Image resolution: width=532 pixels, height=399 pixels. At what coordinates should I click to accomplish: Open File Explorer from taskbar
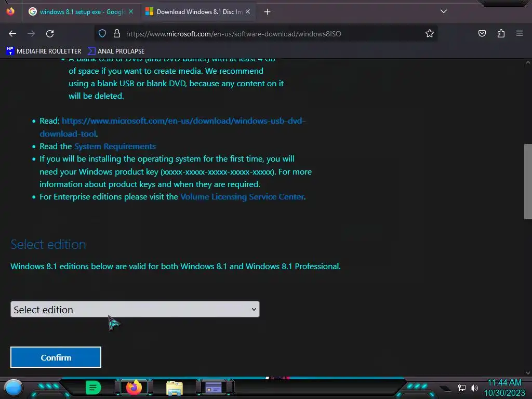point(175,388)
